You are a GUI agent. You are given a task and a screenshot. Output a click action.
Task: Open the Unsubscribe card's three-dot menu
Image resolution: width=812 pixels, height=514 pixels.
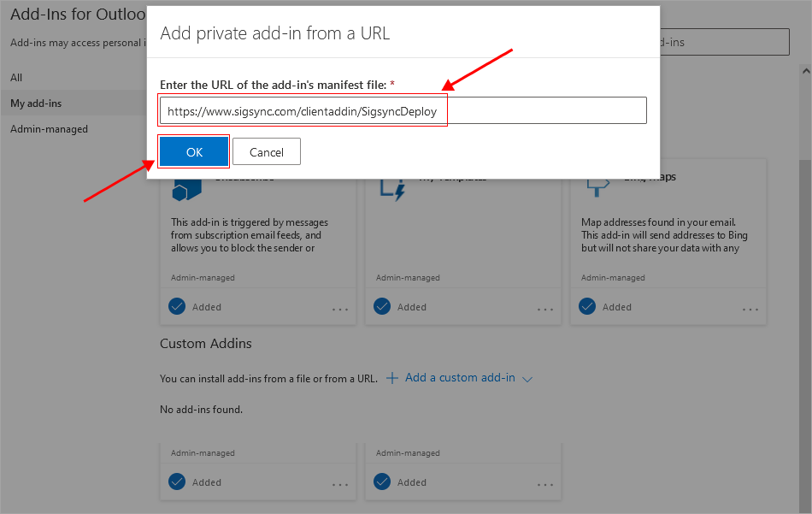(340, 309)
